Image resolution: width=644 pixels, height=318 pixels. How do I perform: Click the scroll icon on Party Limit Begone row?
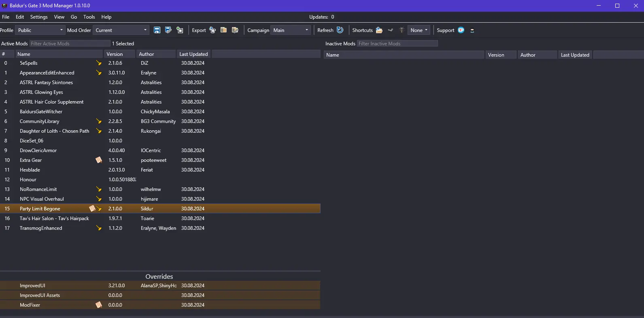[x=92, y=209]
